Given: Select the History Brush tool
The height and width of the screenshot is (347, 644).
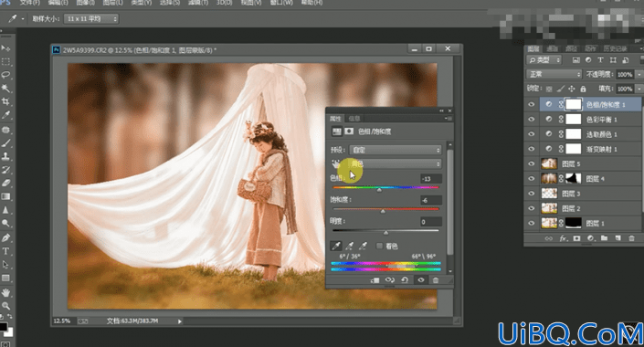Looking at the screenshot, I should pos(5,170).
